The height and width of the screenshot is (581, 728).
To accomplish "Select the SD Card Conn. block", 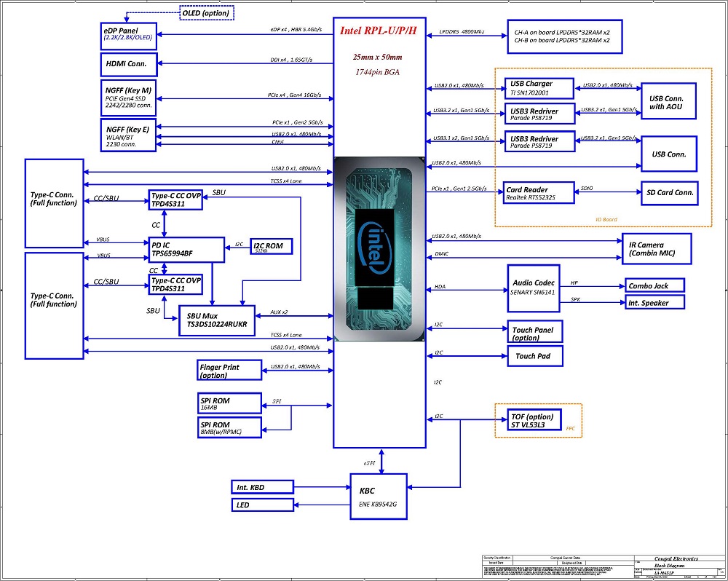I will click(668, 193).
